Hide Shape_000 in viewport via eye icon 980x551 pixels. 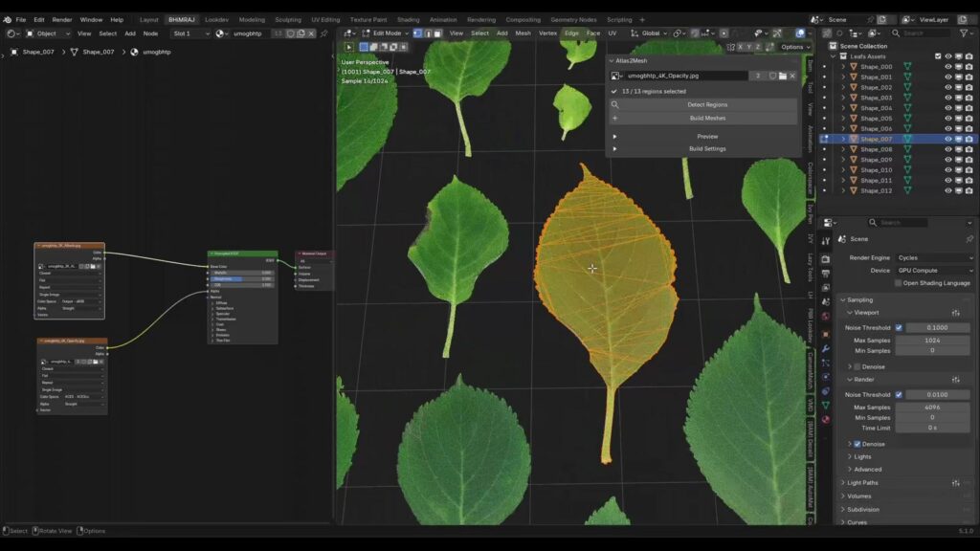click(948, 67)
